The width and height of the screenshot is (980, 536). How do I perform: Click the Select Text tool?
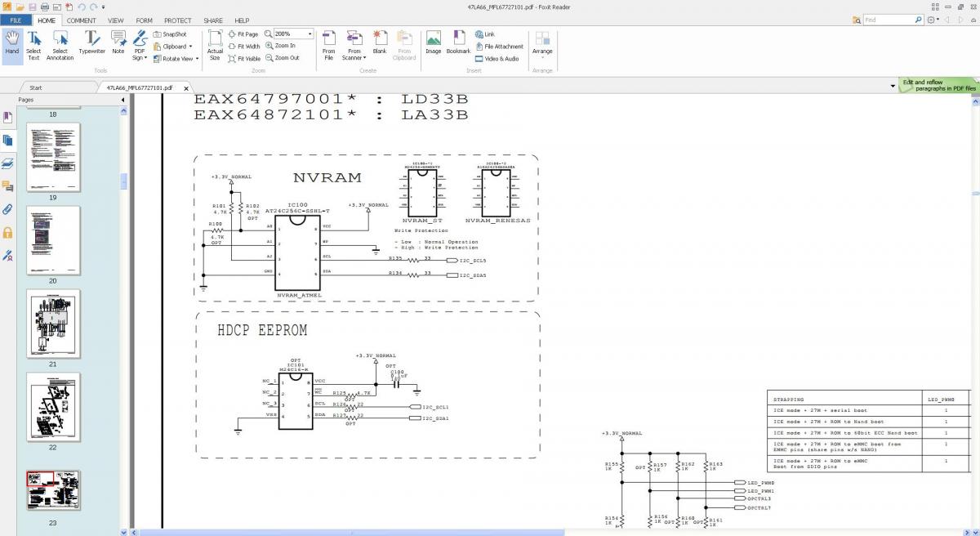tap(33, 45)
